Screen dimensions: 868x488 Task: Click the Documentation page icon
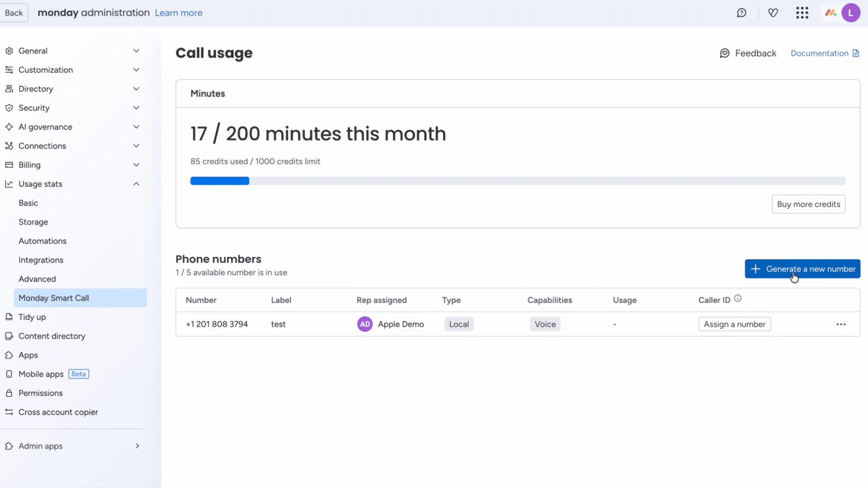click(x=856, y=53)
